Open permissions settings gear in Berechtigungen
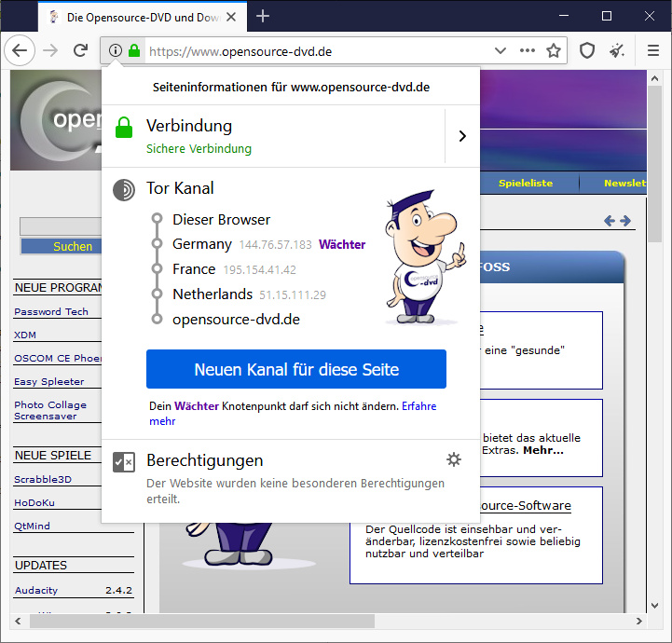 click(x=454, y=459)
